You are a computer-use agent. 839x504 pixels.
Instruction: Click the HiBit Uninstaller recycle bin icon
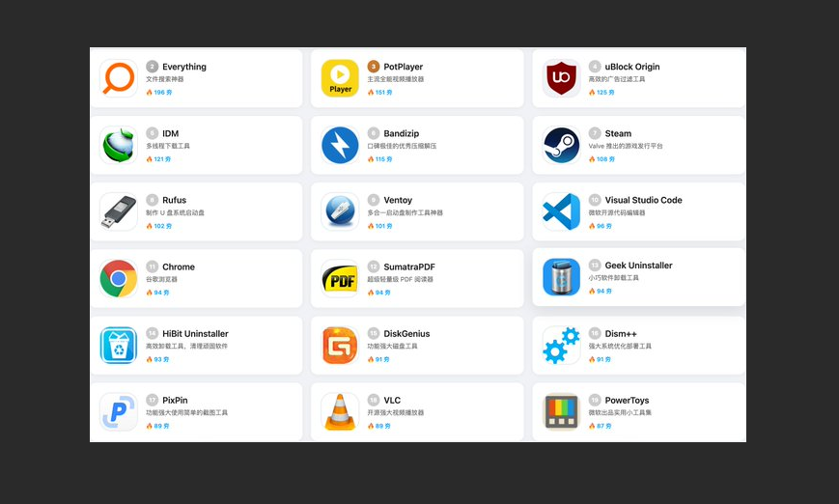(118, 346)
